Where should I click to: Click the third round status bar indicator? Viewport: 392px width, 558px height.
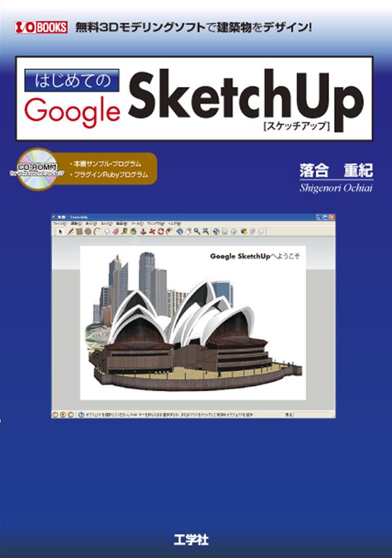point(70,415)
